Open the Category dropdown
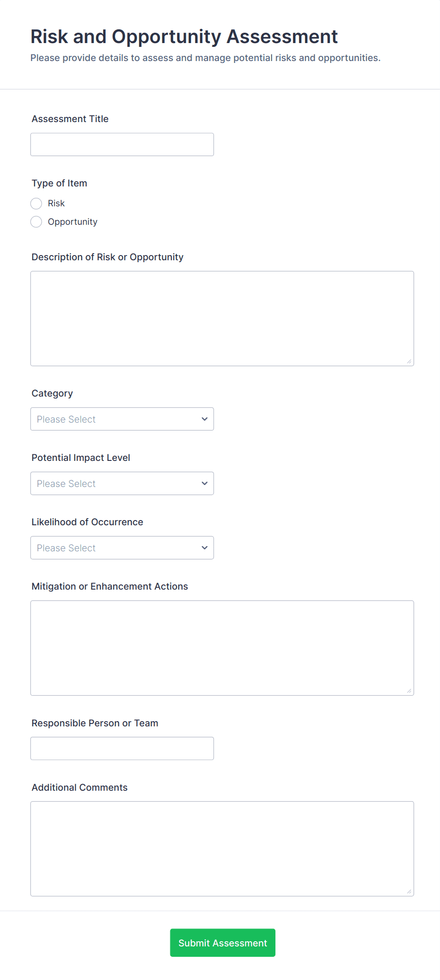Screen dimensions: 440x980 tap(122, 419)
